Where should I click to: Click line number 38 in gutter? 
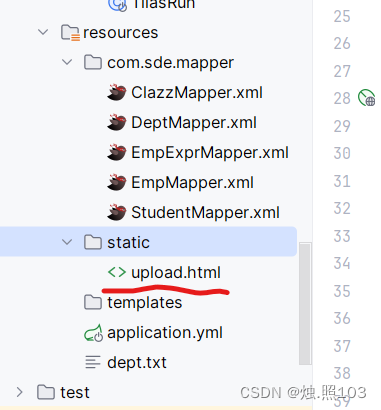pos(342,373)
